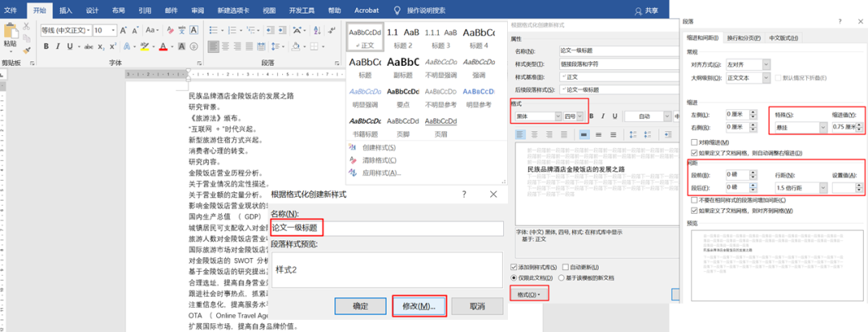Open the 对齐方式 dropdown showing 左对齐
This screenshot has height=332, width=868.
coord(766,65)
